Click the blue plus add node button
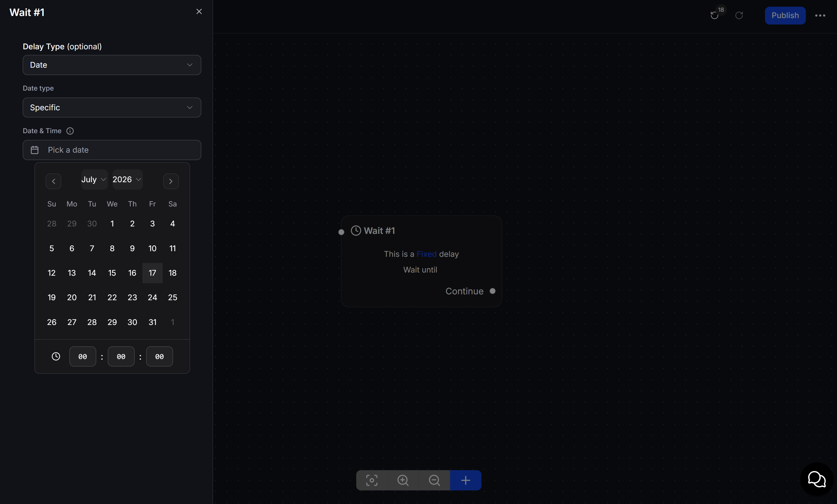Image resolution: width=837 pixels, height=504 pixels. coord(466,480)
